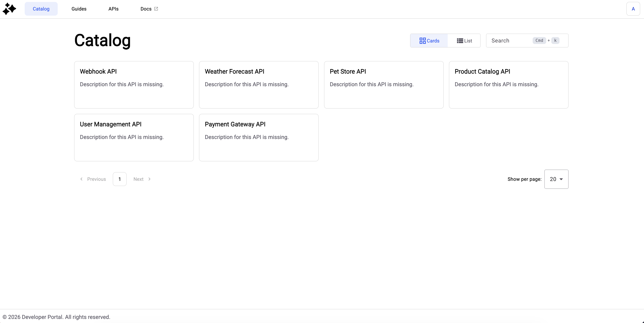Click the Next page chevron
The width and height of the screenshot is (644, 323).
point(150,179)
